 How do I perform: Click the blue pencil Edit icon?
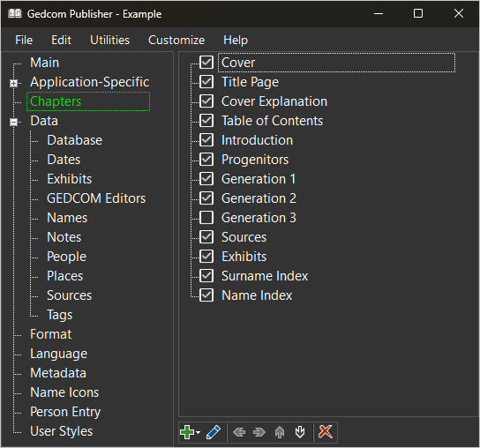(214, 432)
